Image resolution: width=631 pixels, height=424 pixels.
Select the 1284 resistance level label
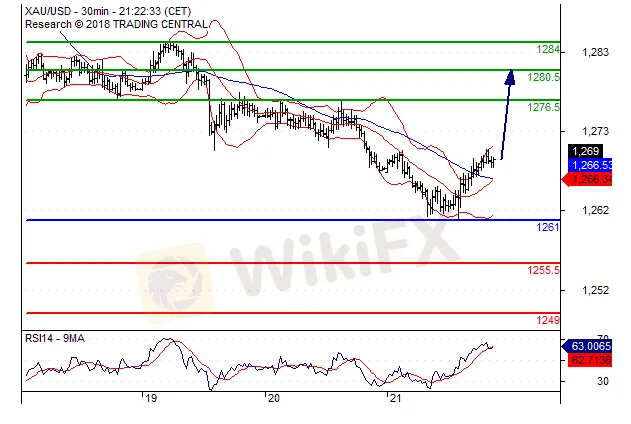[x=547, y=49]
